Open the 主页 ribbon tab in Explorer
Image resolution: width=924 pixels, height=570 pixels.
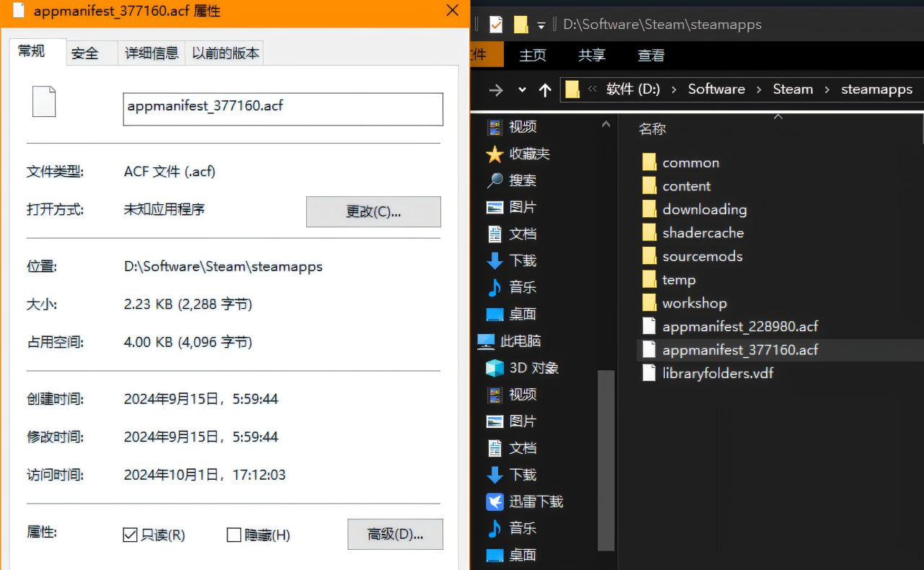point(533,56)
